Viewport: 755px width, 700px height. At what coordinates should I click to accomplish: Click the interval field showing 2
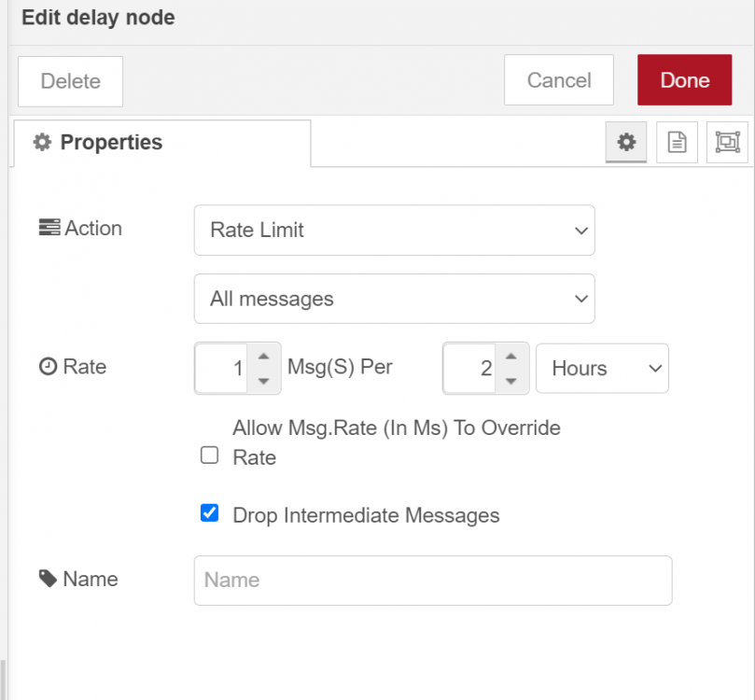(x=469, y=369)
